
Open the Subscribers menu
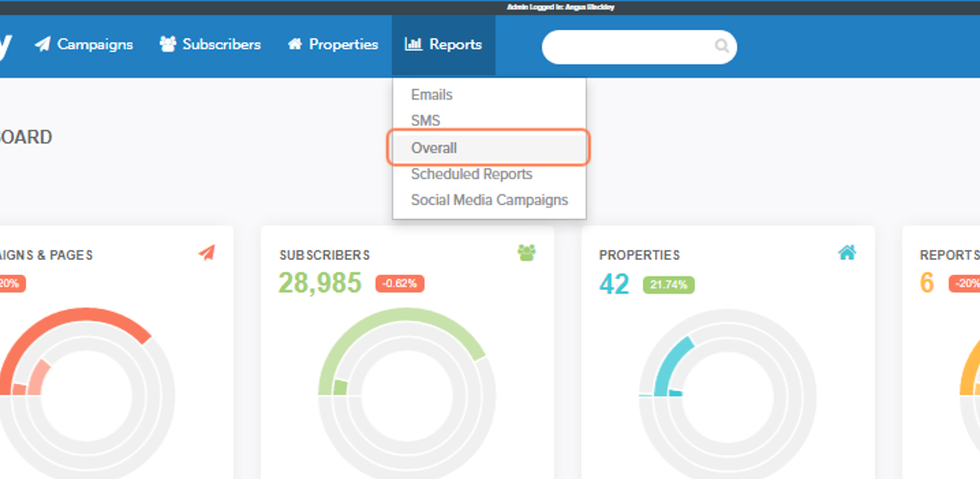pyautogui.click(x=210, y=44)
